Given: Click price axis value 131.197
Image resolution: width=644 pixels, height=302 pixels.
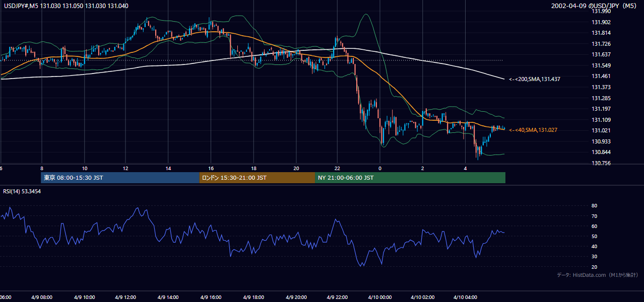Looking at the screenshot, I should 602,109.
